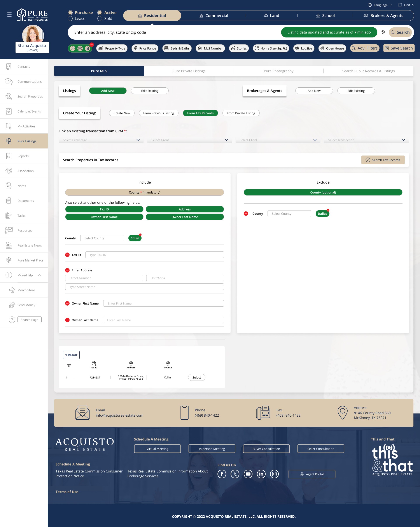Click the map location pin in search bar
The width and height of the screenshot is (420, 527).
point(383,32)
